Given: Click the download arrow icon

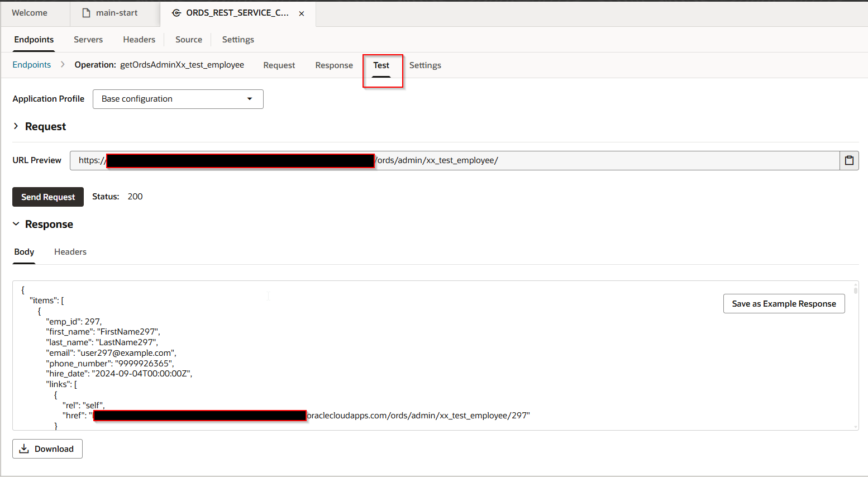Looking at the screenshot, I should (24, 449).
